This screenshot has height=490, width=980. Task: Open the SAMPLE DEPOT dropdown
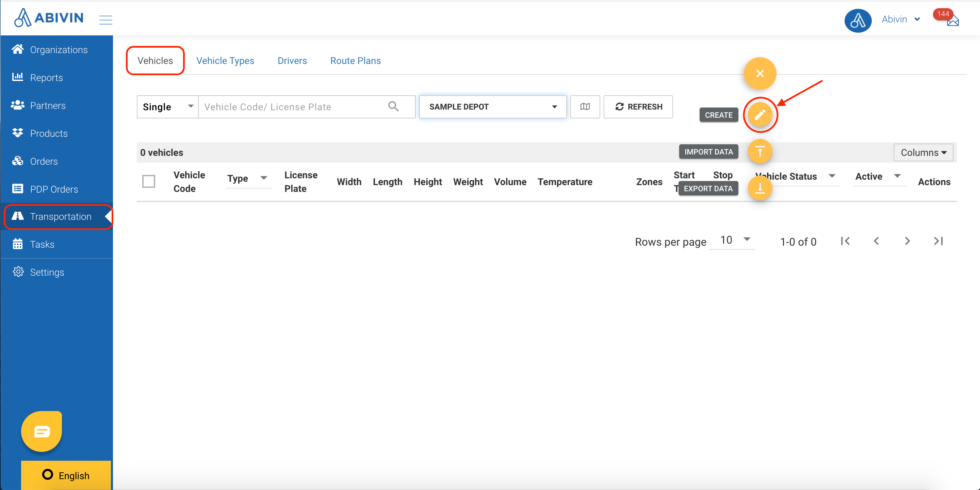(492, 107)
